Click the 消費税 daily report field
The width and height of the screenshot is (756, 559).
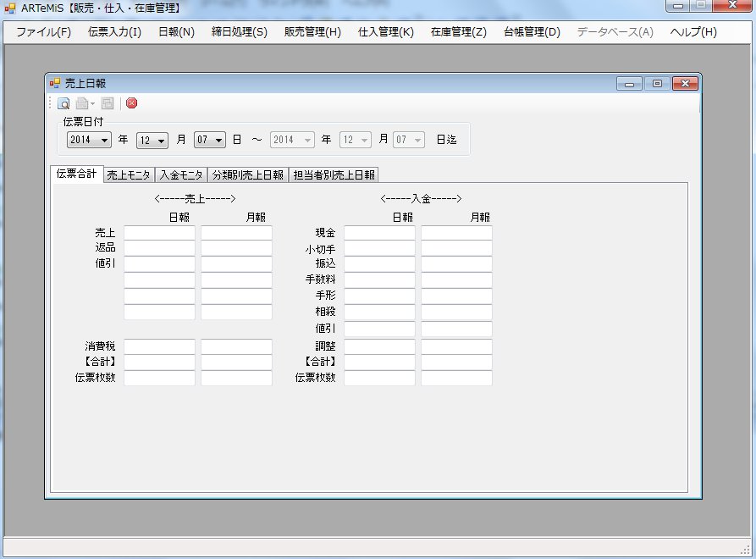click(160, 346)
